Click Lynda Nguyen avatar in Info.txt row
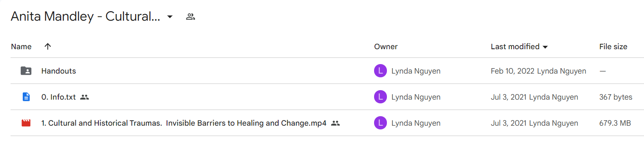Viewport: 644px width, 160px height. 380,97
